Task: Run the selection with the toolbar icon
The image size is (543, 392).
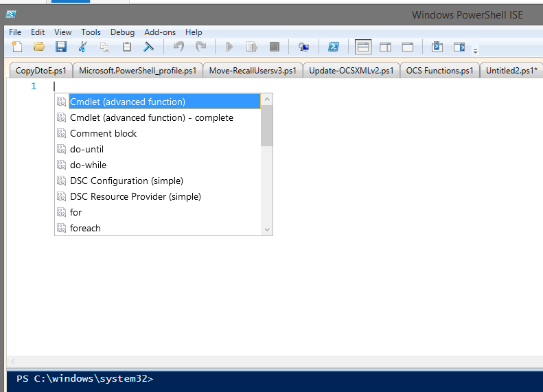Action: point(252,47)
